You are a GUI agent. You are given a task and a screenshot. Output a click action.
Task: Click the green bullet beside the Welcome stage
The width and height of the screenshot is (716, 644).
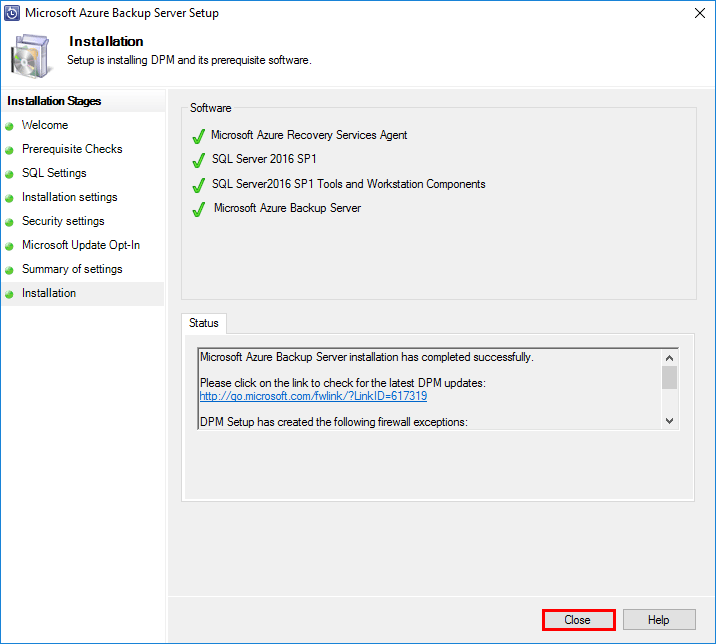tap(9, 126)
